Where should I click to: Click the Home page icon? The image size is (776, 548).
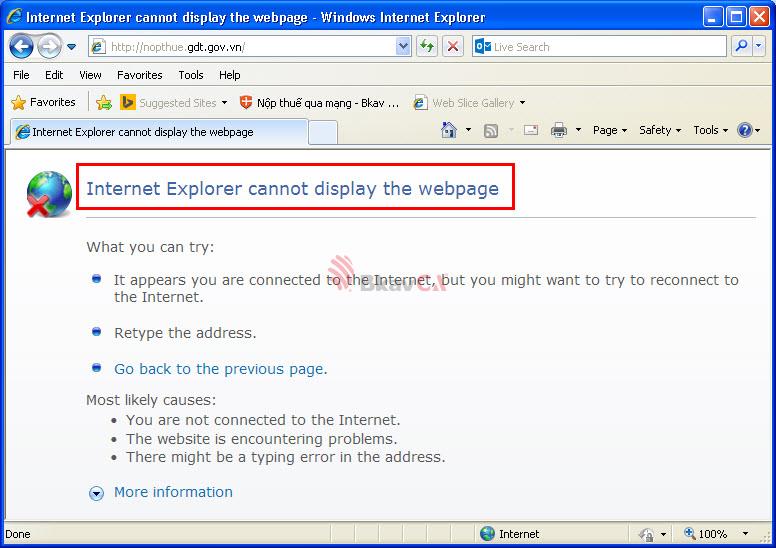coord(449,130)
